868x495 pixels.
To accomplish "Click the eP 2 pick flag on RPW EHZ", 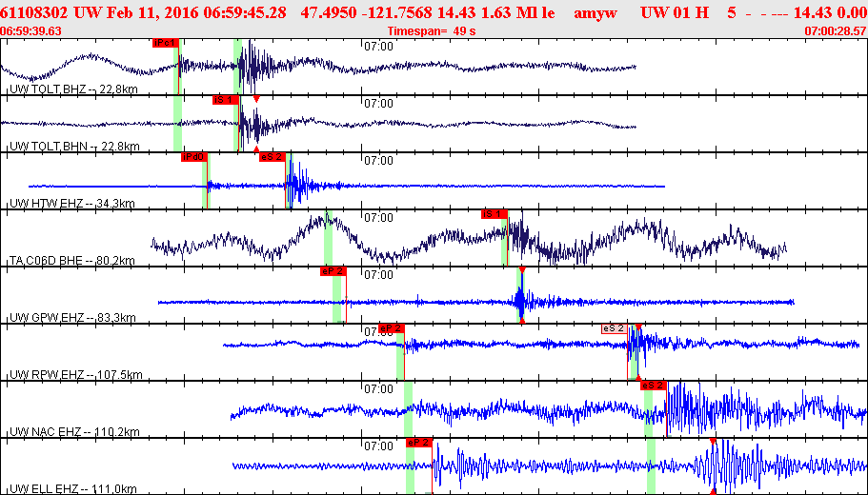I will coord(392,328).
